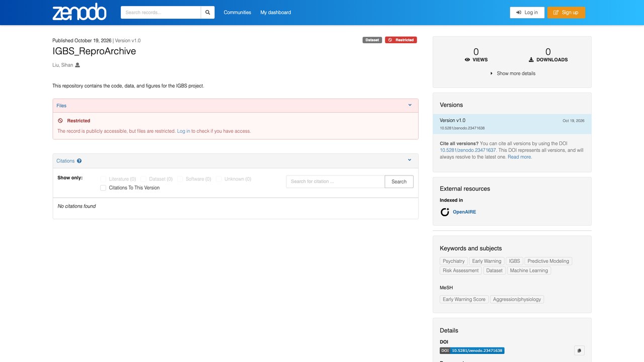Click the Citations panel heading
This screenshot has width=644, height=362.
click(65, 161)
